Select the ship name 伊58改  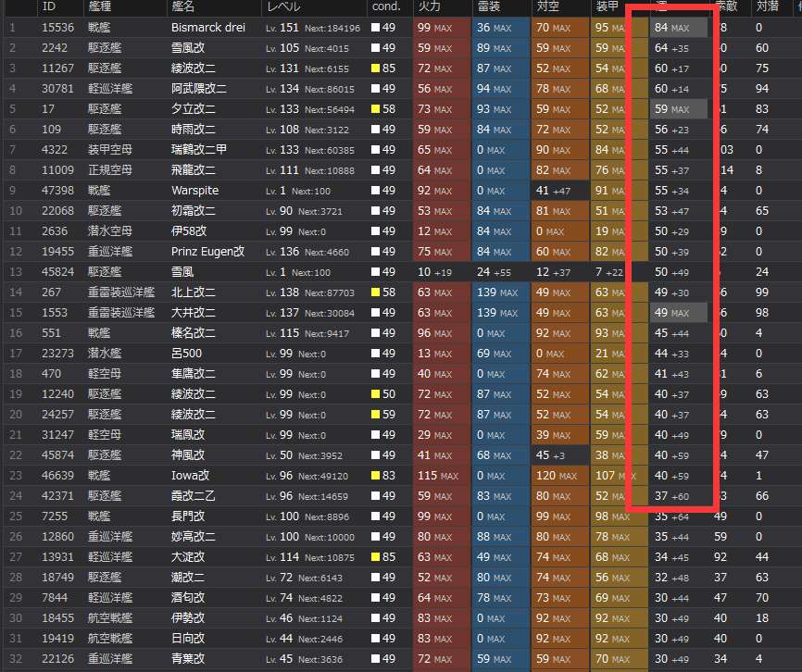[189, 231]
